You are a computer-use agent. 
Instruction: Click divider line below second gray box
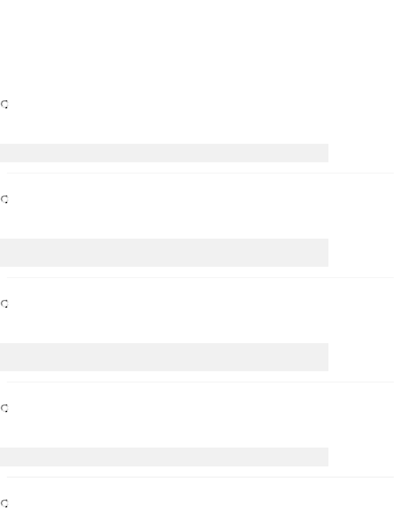pyautogui.click(x=200, y=278)
